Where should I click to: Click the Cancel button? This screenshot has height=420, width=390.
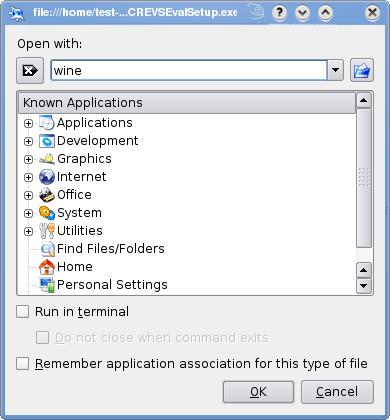[x=337, y=392]
